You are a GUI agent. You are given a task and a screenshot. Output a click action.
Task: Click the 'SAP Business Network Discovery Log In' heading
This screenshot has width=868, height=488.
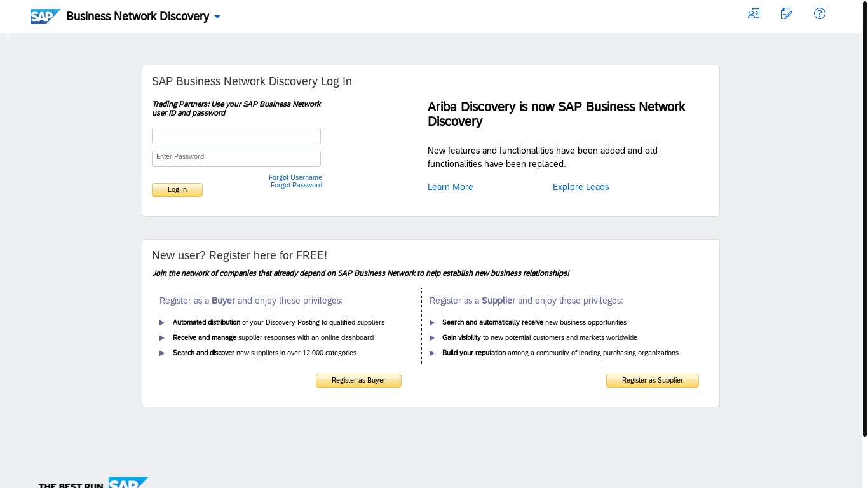(252, 81)
